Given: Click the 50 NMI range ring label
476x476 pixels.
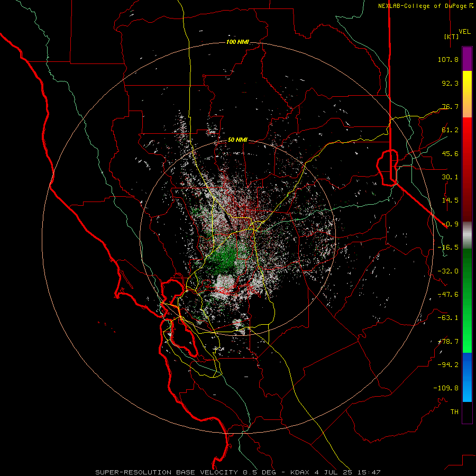Looking at the screenshot, I should point(237,140).
